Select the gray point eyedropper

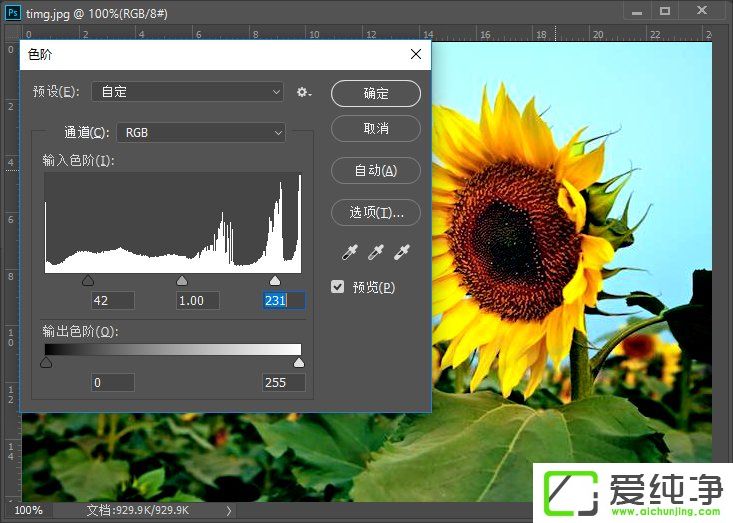[x=376, y=254]
